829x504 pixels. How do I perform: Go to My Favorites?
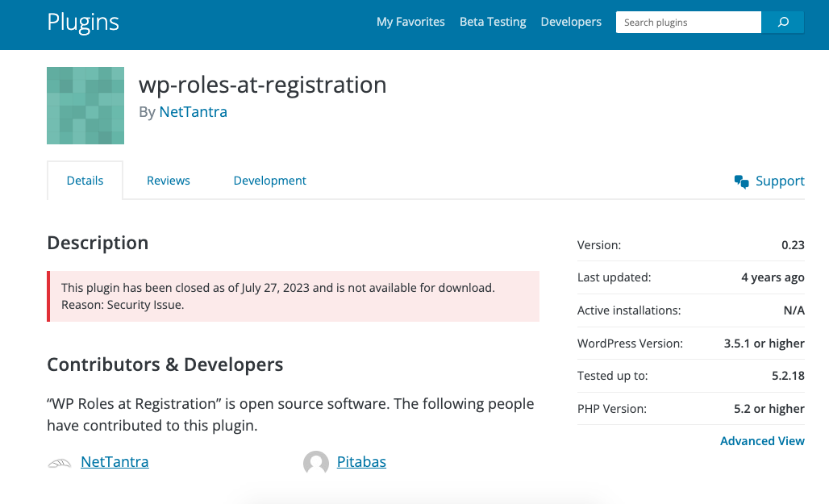(x=410, y=22)
